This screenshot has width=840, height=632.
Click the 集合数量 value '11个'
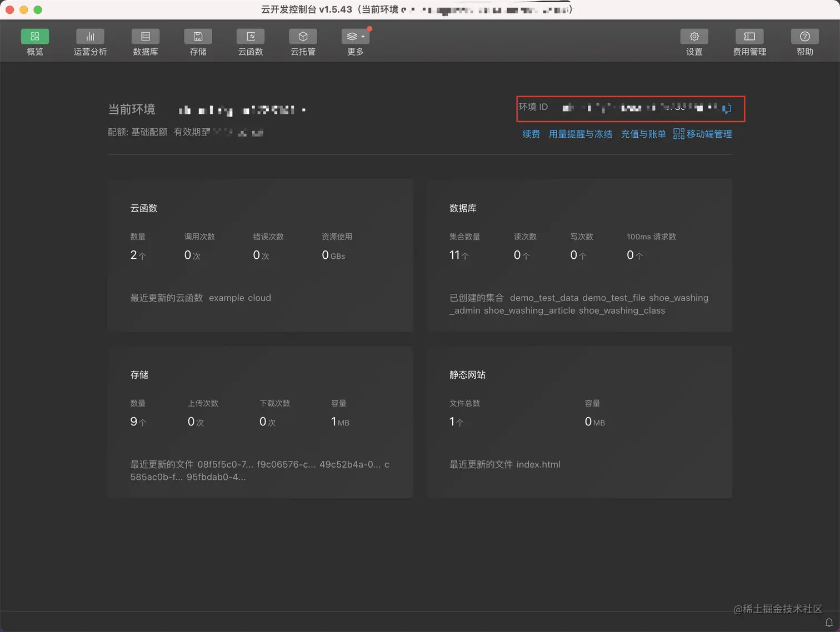coord(459,255)
